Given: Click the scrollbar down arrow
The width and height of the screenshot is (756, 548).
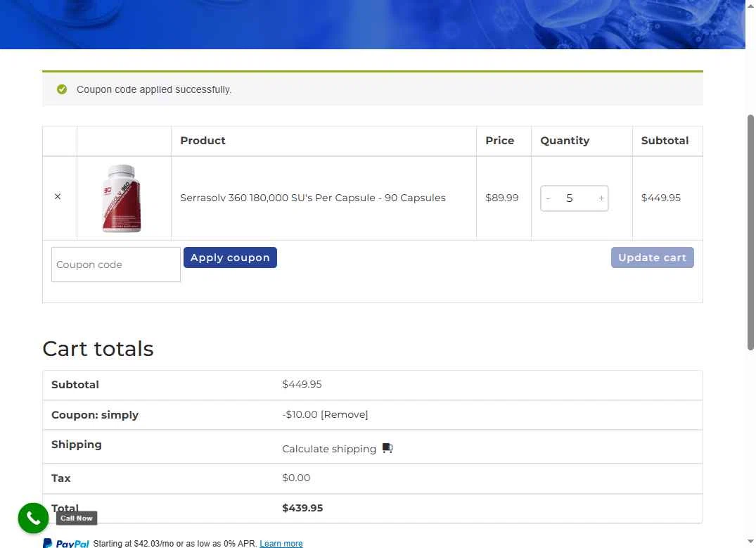Looking at the screenshot, I should (750, 542).
